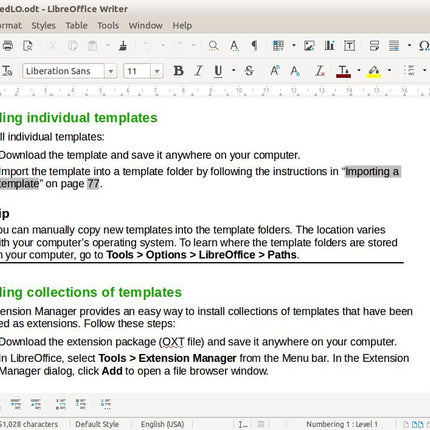This screenshot has width=430, height=430.
Task: Click the Insert Chart icon
Action: [x=329, y=45]
